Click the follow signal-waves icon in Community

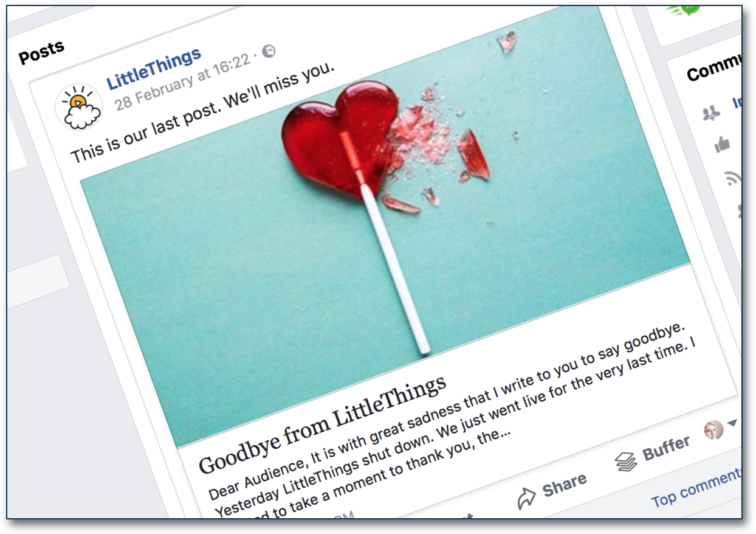point(734,179)
